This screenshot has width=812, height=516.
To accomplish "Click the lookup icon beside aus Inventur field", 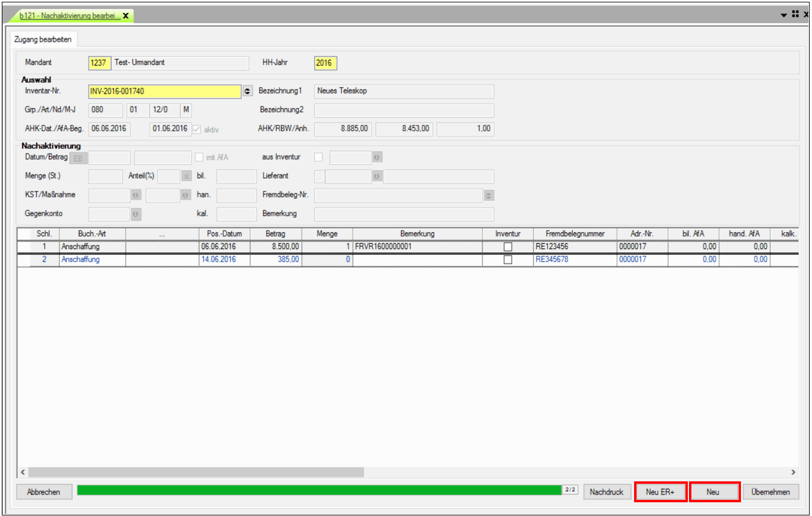I will [377, 158].
